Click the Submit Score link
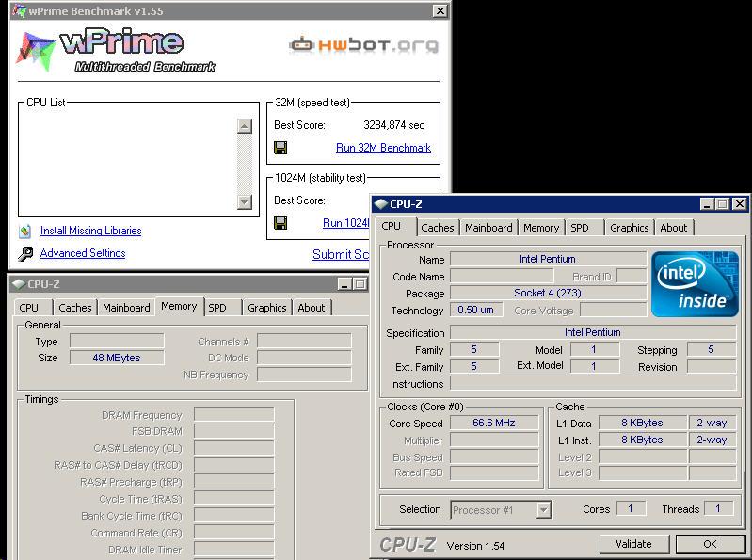Viewport: 752px width, 560px height. click(x=341, y=255)
